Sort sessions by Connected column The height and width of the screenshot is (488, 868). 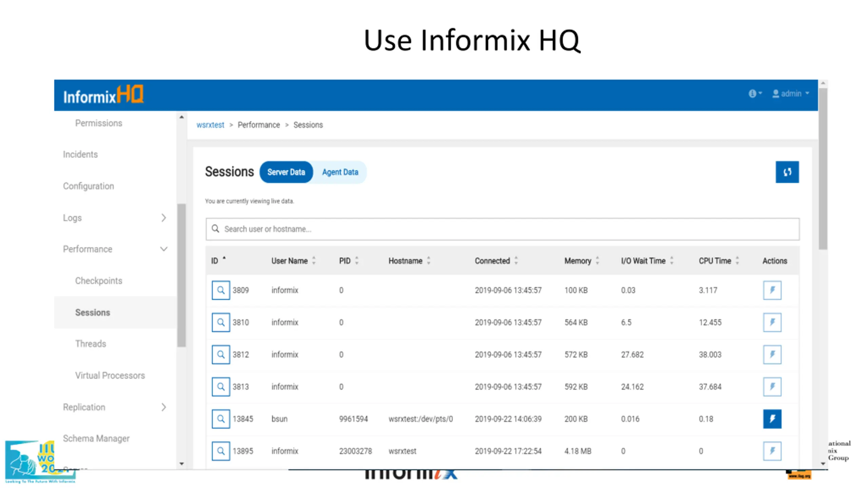pos(496,261)
